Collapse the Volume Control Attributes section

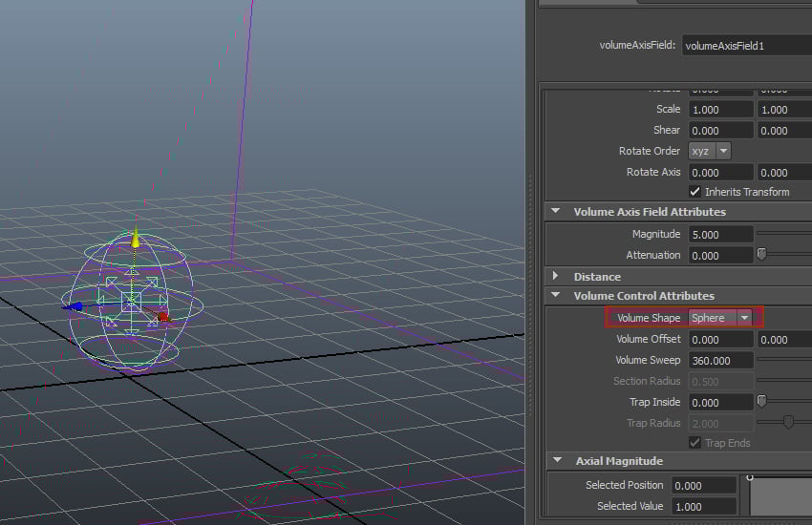(555, 296)
